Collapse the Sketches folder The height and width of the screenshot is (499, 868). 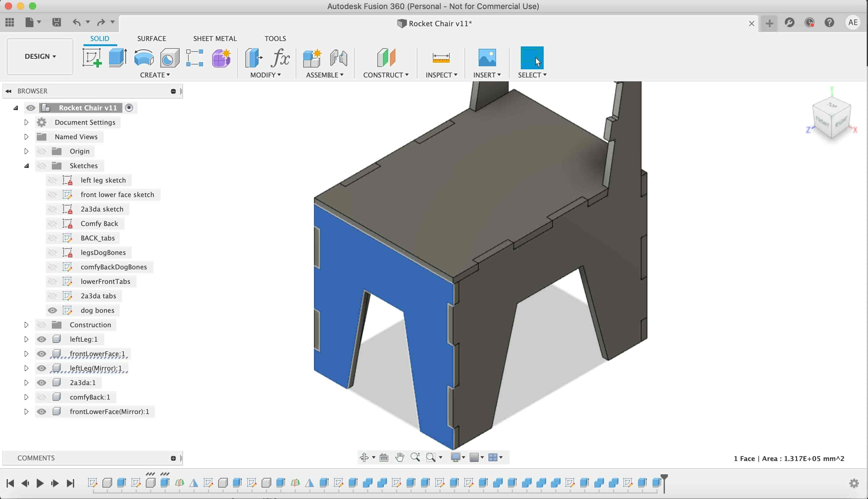coord(27,166)
